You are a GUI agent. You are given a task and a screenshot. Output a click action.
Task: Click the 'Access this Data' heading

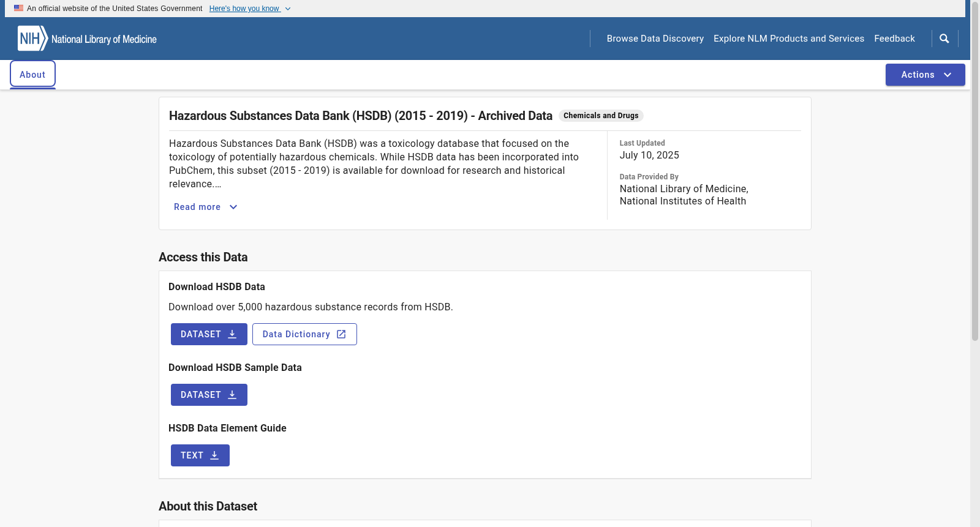click(203, 257)
